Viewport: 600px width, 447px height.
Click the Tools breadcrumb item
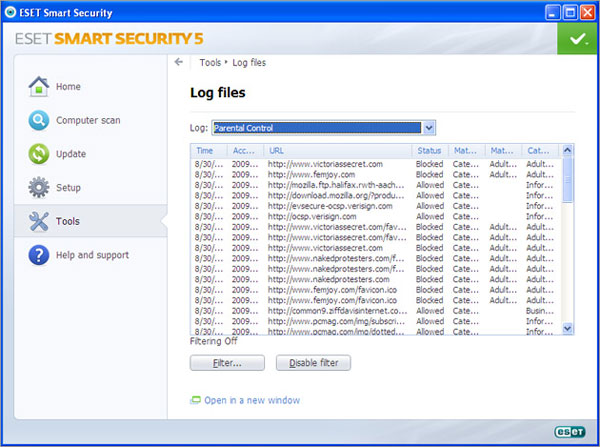tap(210, 62)
